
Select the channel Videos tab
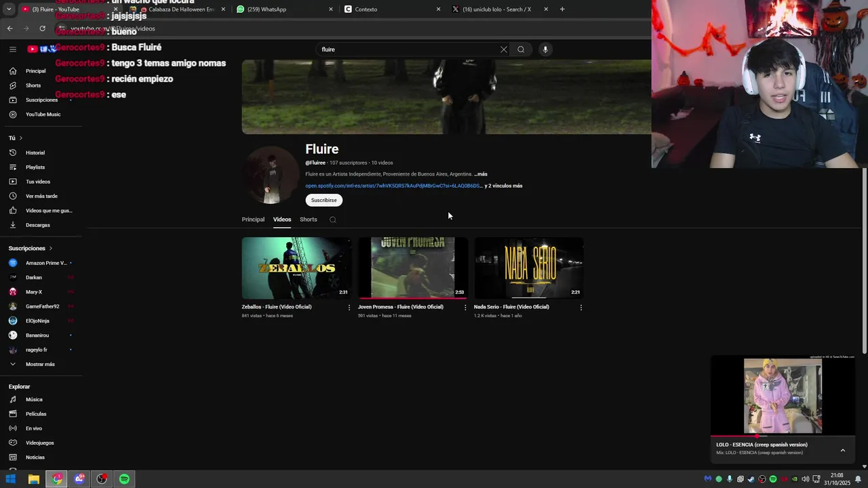[x=282, y=220]
